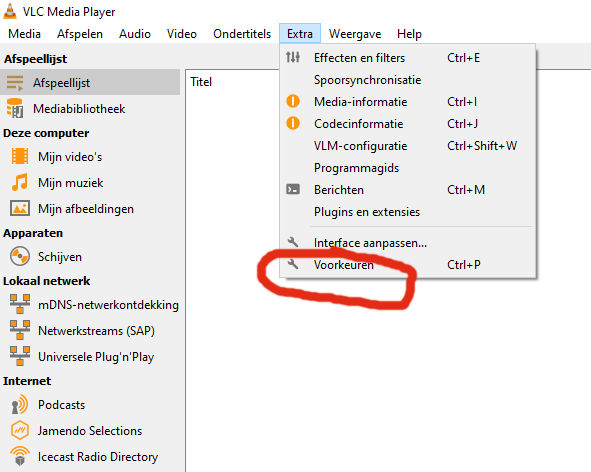Screen dimensions: 591x472
Task: Click the orange info icon beside Codecinformatie
Action: point(293,123)
